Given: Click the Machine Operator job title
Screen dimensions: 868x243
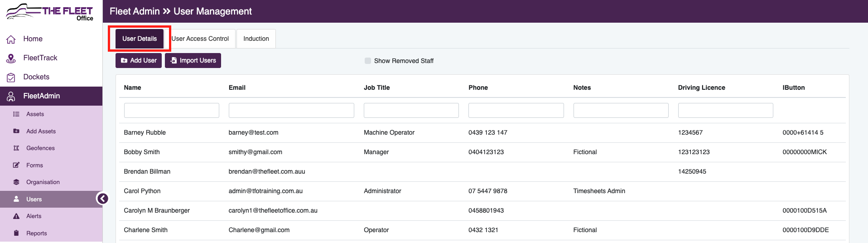Looking at the screenshot, I should point(389,132).
